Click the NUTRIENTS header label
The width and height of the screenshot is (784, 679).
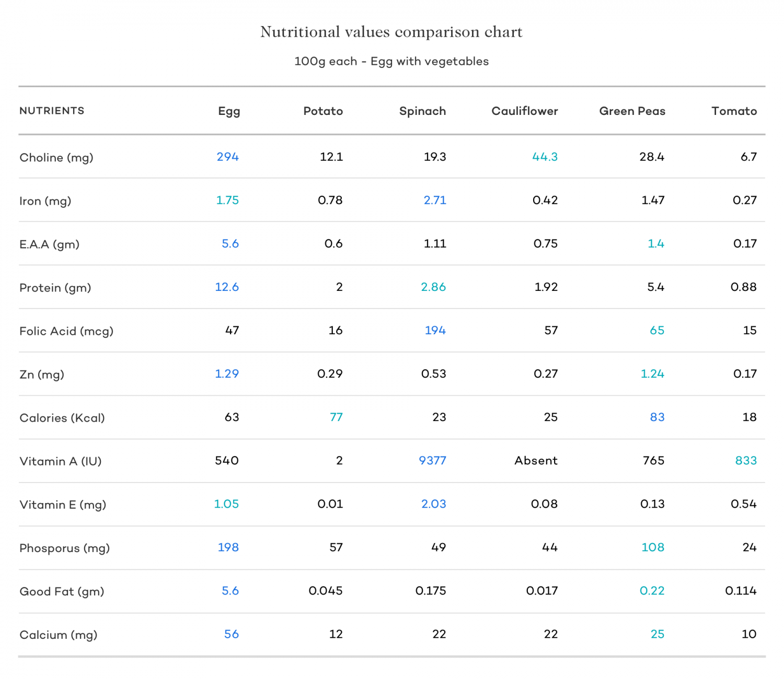click(52, 111)
